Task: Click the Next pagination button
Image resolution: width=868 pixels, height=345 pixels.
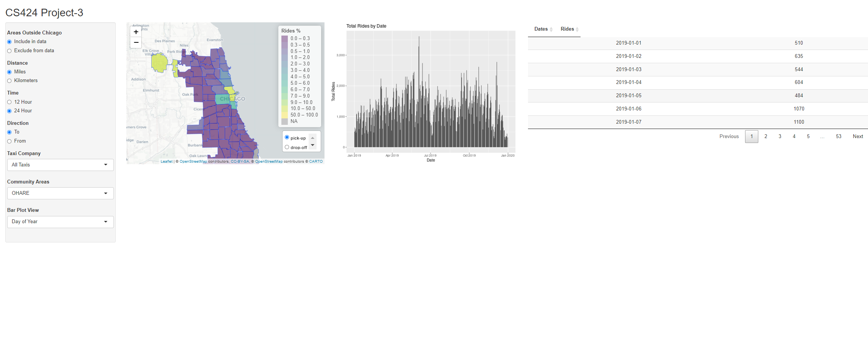Action: point(858,137)
